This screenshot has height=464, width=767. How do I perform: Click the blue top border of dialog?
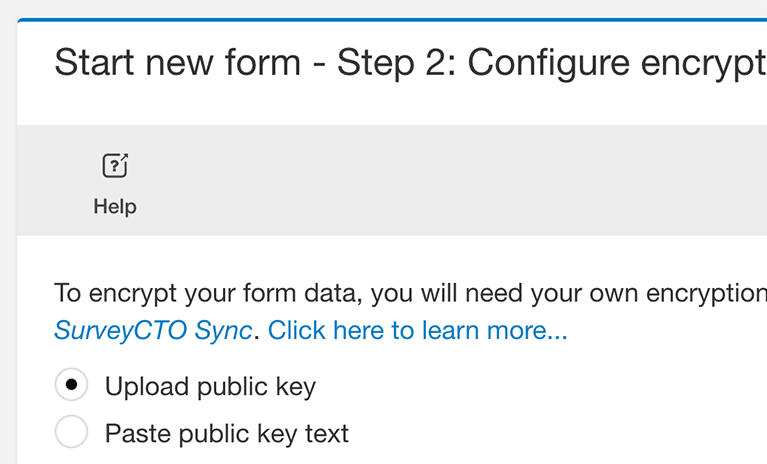click(391, 20)
